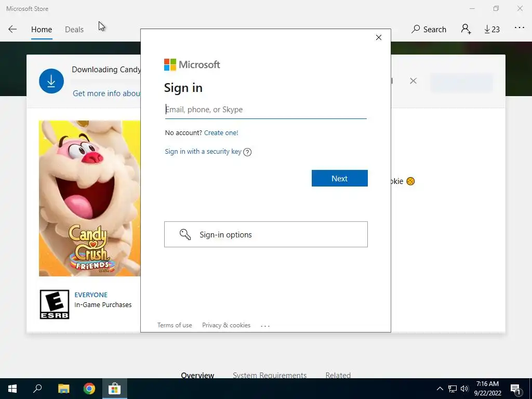The image size is (532, 399).
Task: Click the Microsoft Store taskbar icon
Action: (x=115, y=389)
